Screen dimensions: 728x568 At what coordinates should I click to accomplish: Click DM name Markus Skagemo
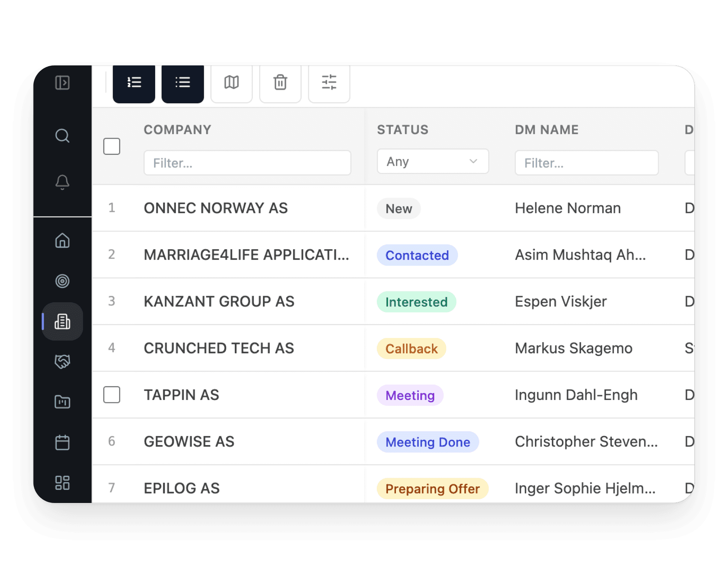(574, 348)
